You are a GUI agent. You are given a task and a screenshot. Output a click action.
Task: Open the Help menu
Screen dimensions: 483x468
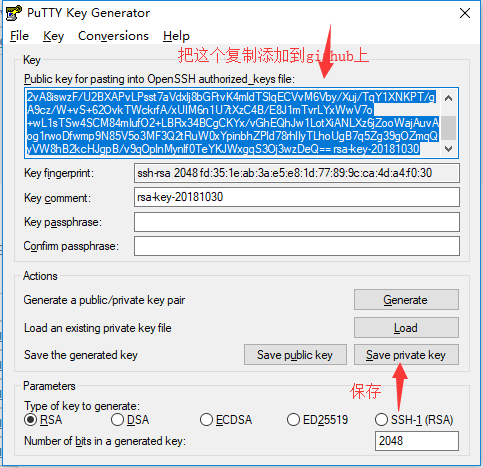(176, 36)
